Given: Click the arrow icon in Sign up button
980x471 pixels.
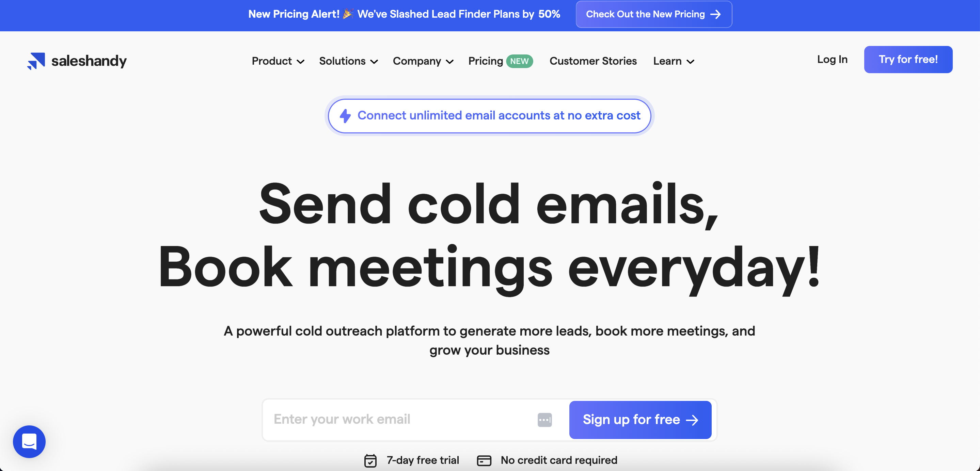Looking at the screenshot, I should coord(693,420).
